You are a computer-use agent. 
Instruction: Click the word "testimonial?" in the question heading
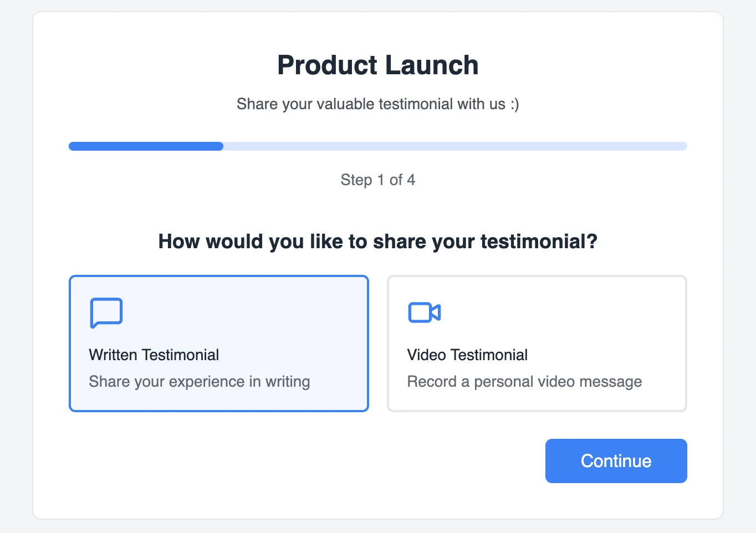click(539, 242)
